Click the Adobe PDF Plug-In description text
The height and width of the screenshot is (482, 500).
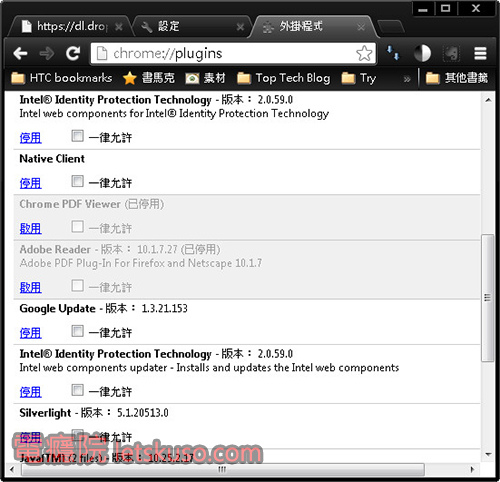(141, 263)
